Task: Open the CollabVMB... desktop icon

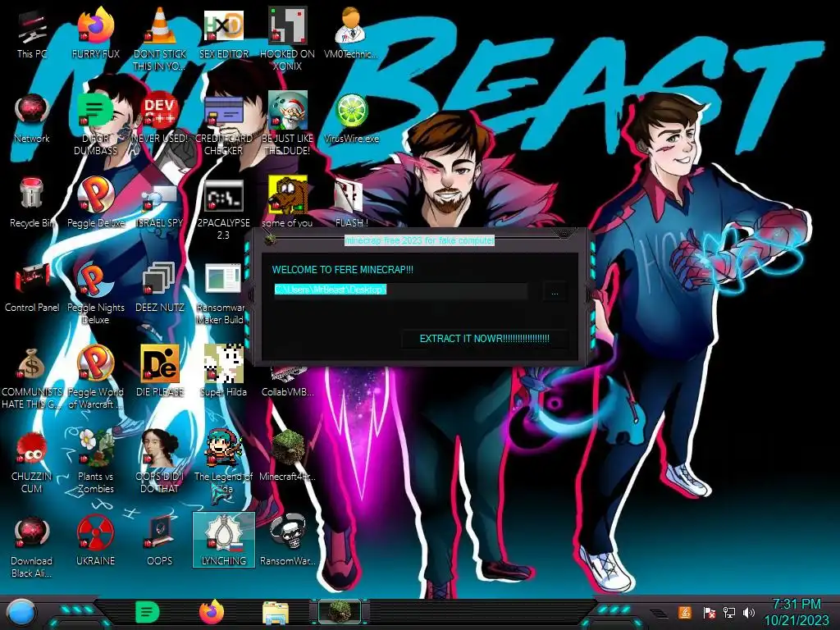Action: tap(288, 382)
